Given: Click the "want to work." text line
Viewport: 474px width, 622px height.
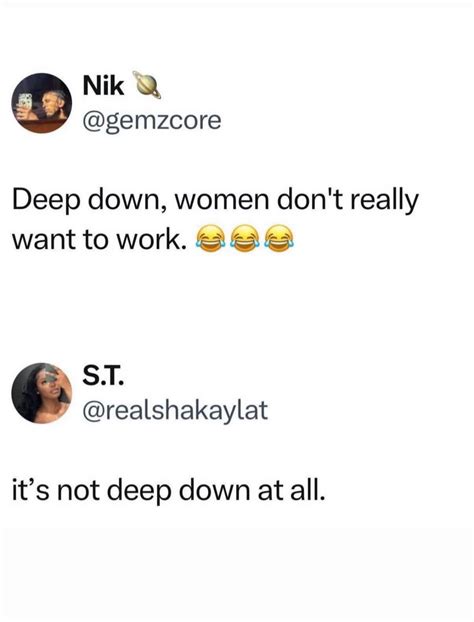Looking at the screenshot, I should pyautogui.click(x=100, y=239).
